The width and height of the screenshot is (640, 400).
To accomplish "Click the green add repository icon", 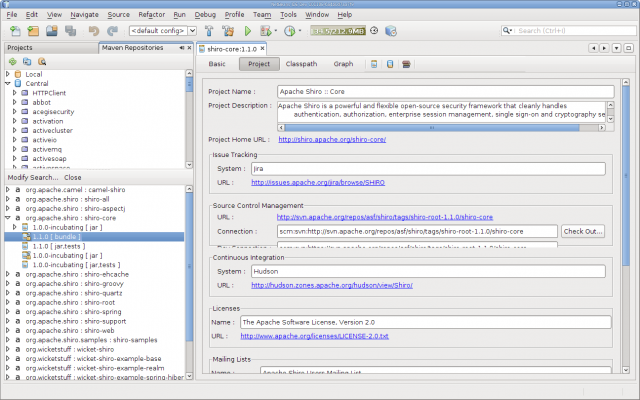I will click(x=13, y=61).
